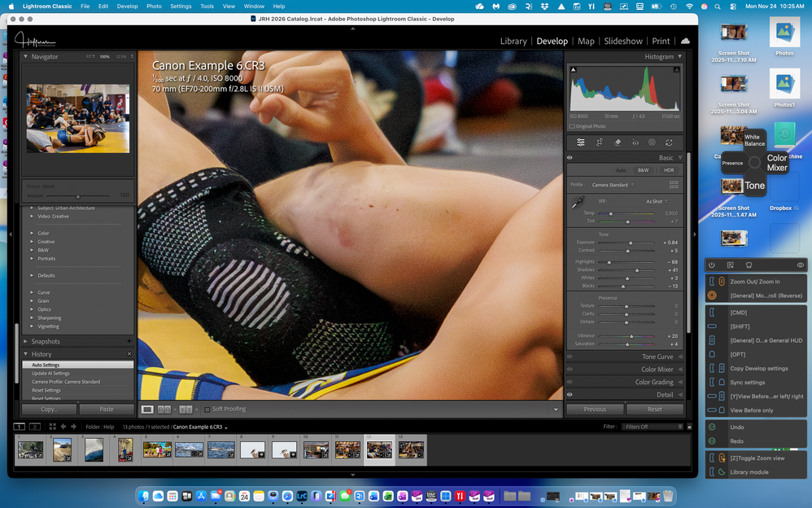This screenshot has width=812, height=508.
Task: Open the Develop menu in menu bar
Action: (127, 6)
